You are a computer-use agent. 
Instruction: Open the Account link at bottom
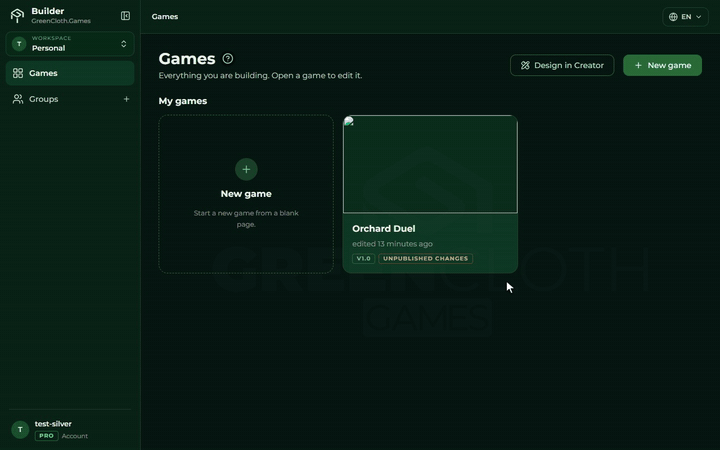point(74,436)
